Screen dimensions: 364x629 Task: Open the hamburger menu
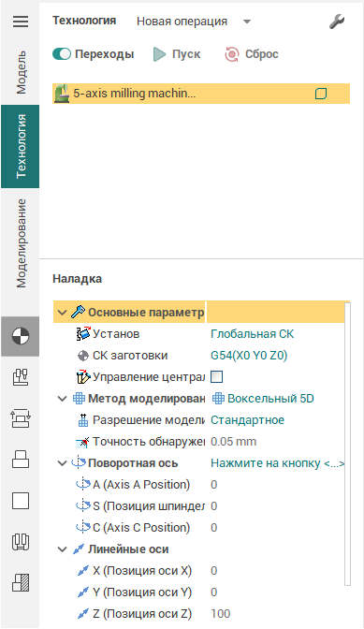pyautogui.click(x=21, y=22)
